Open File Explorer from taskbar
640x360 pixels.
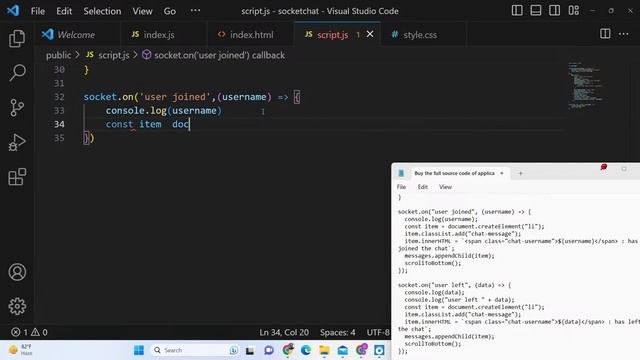(x=324, y=350)
